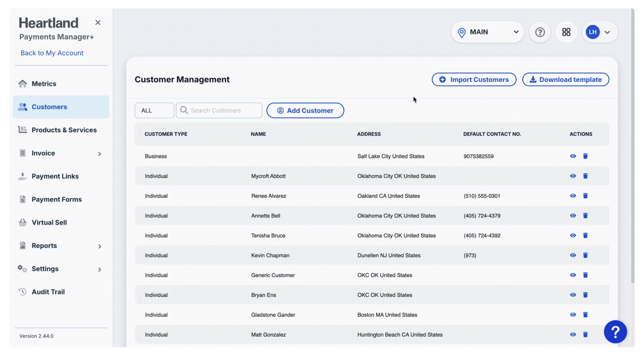Delete the Renee Alvarez customer via trash icon
The height and width of the screenshot is (355, 644).
pos(585,196)
